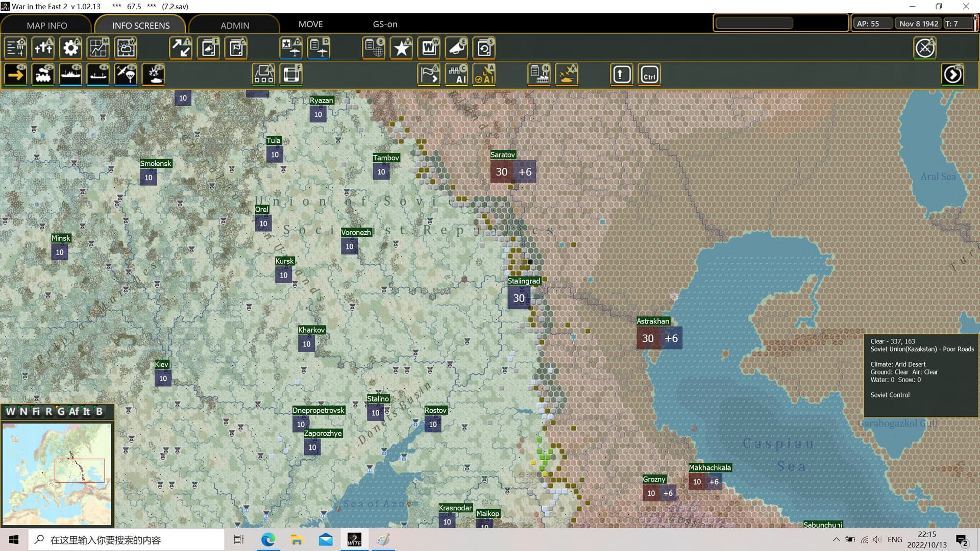Image resolution: width=980 pixels, height=551 pixels.
Task: Open the factory production list icon (N)
Action: 539,74
